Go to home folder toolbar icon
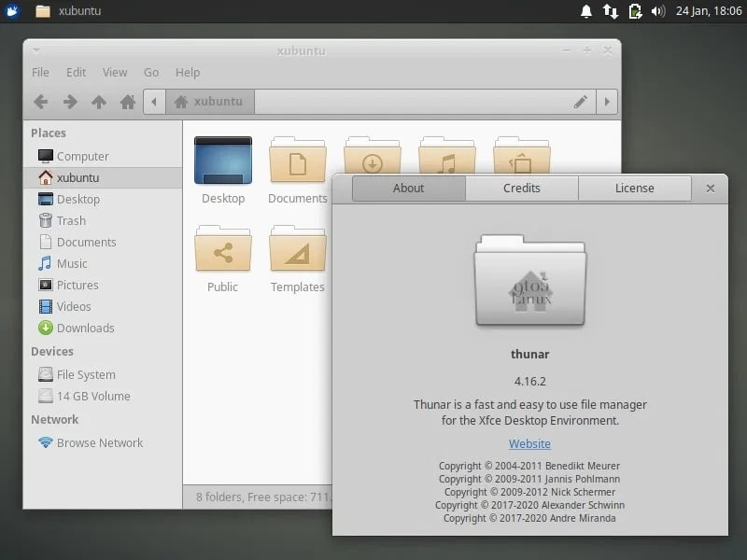The width and height of the screenshot is (747, 560). 128,102
